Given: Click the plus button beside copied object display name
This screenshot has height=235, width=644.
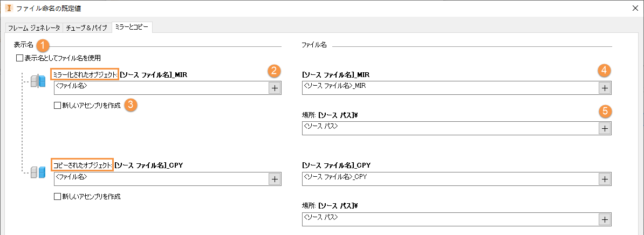Looking at the screenshot, I should (275, 179).
